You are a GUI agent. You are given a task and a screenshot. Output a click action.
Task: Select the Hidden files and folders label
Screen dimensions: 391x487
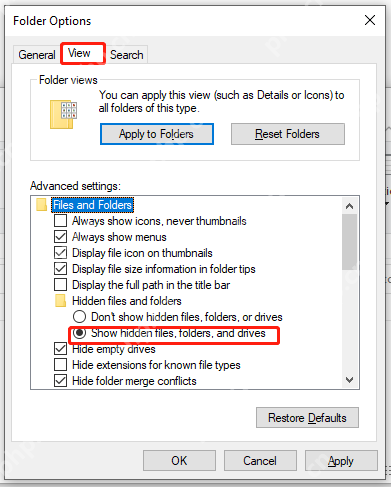point(127,301)
